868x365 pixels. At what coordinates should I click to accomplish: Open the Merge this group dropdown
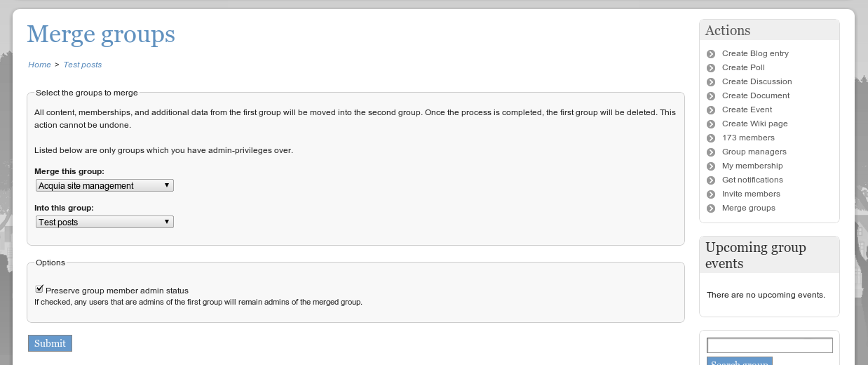coord(104,185)
